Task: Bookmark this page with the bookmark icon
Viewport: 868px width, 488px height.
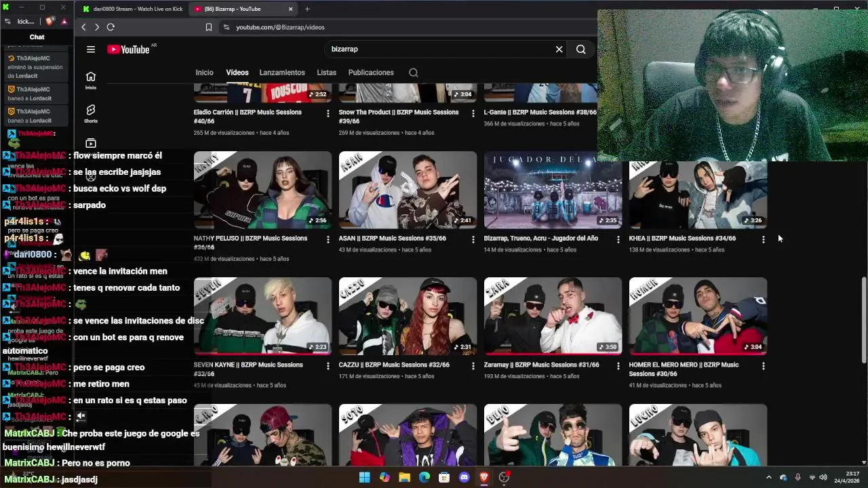Action: pyautogui.click(x=208, y=27)
